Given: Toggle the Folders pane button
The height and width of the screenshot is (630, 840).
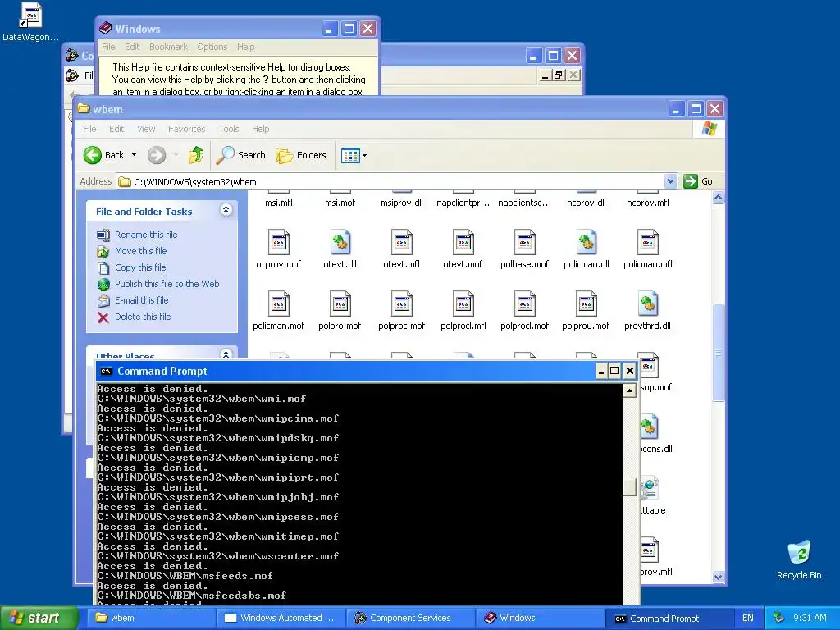Looking at the screenshot, I should coord(300,155).
